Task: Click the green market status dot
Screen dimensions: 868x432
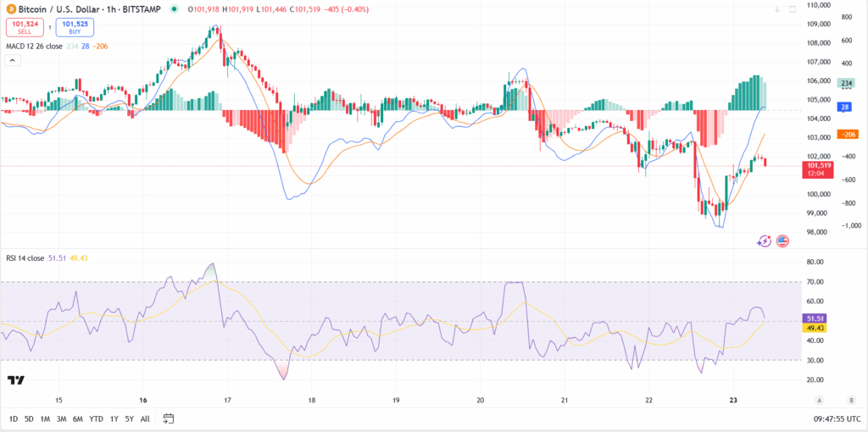Action: click(x=175, y=8)
